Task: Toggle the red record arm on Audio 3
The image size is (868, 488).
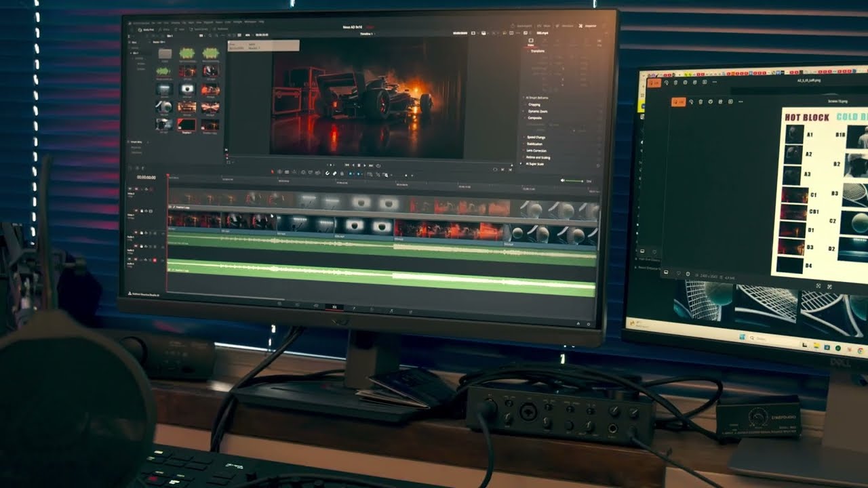Action: click(155, 260)
